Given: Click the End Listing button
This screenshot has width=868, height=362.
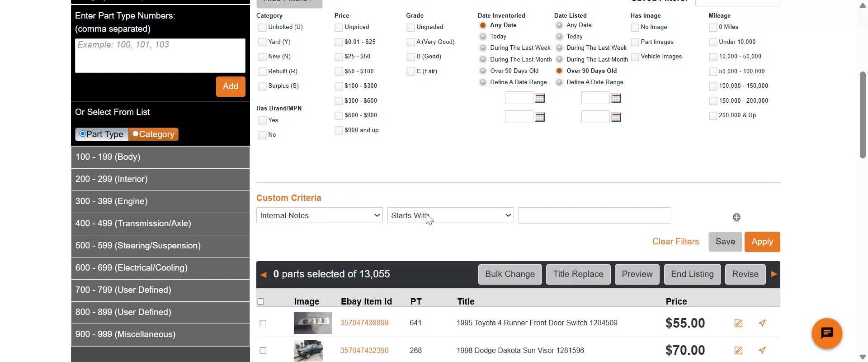Looking at the screenshot, I should coord(692,274).
